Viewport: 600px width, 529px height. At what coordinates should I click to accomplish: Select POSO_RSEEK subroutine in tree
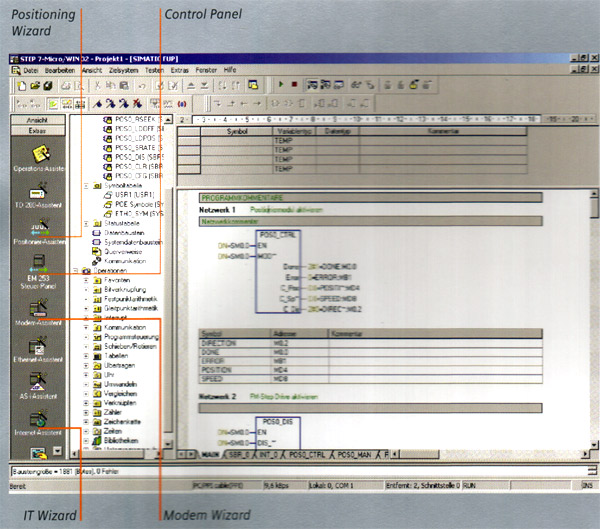pyautogui.click(x=135, y=119)
